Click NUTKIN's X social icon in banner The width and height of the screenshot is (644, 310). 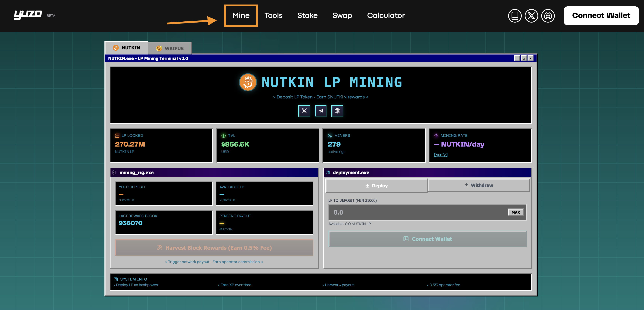(304, 111)
